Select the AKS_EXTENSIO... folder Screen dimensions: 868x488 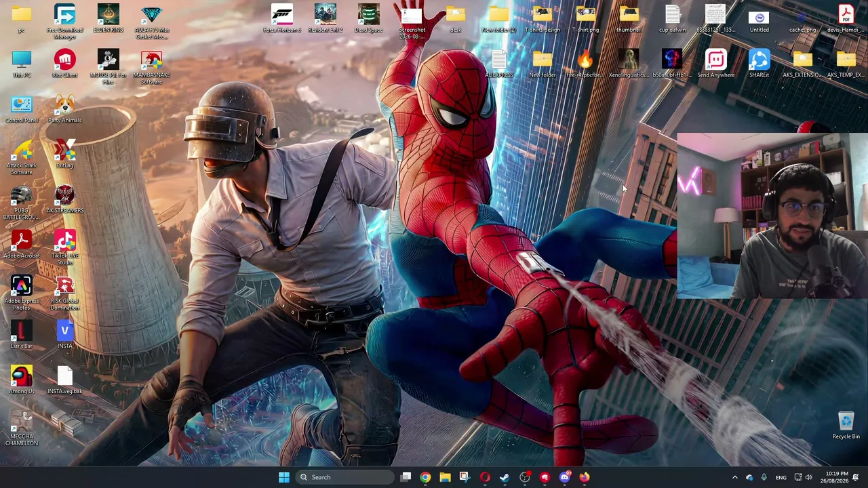pos(803,64)
